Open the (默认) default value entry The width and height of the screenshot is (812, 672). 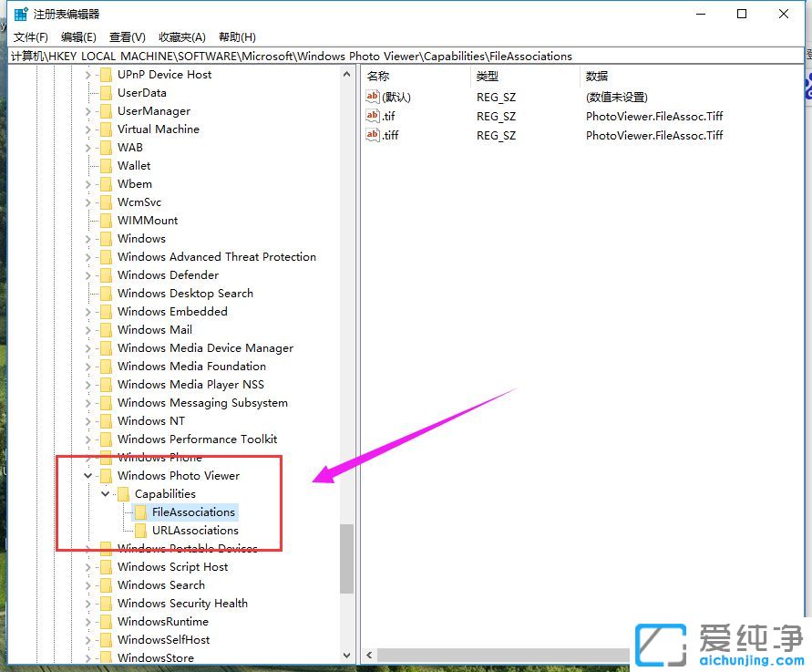coord(395,97)
